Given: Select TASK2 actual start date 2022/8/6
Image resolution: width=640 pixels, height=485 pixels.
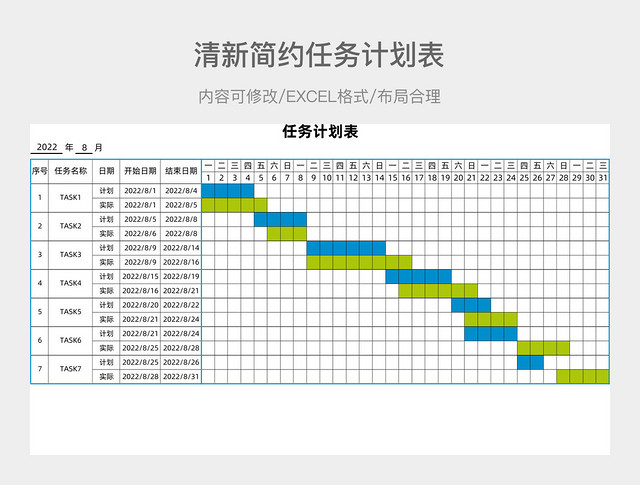Looking at the screenshot, I should click(x=140, y=234).
